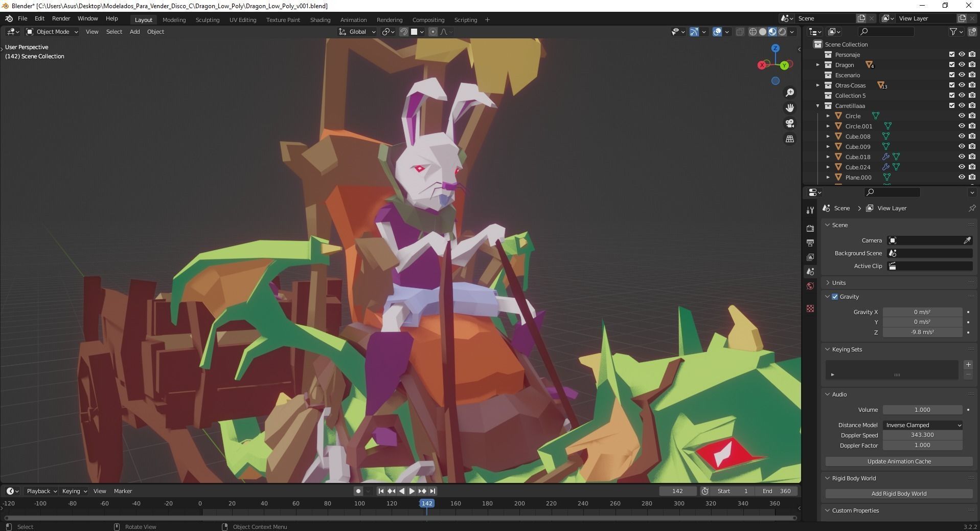
Task: Click the Gravity Z value field
Action: point(923,333)
